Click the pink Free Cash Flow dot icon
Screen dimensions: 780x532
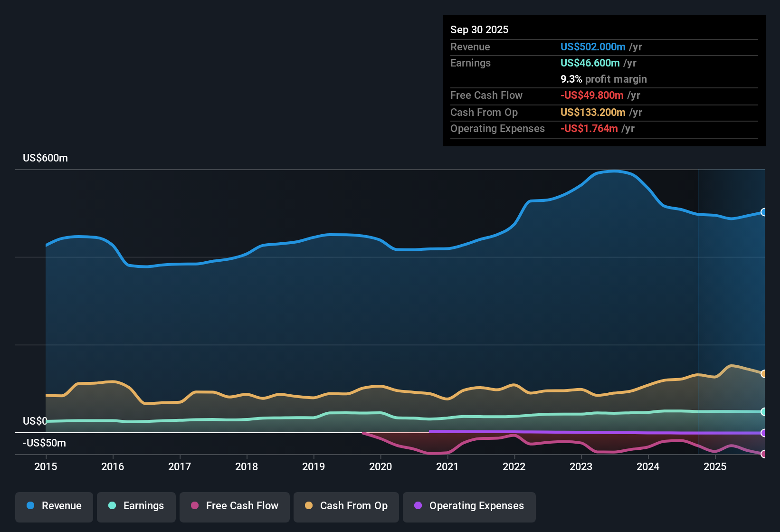[x=194, y=506]
